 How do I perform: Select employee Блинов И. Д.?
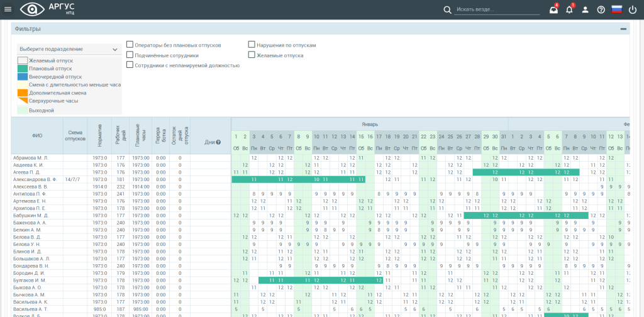pos(28,252)
